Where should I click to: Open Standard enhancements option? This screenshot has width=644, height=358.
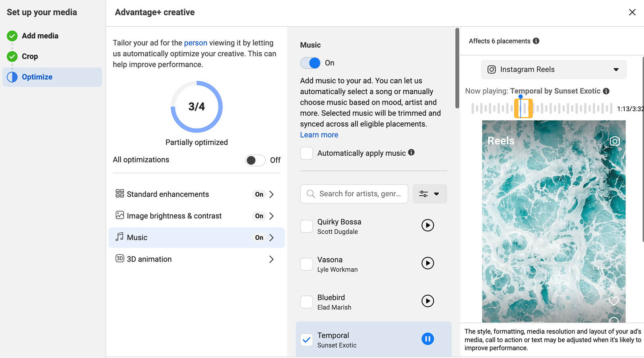196,194
